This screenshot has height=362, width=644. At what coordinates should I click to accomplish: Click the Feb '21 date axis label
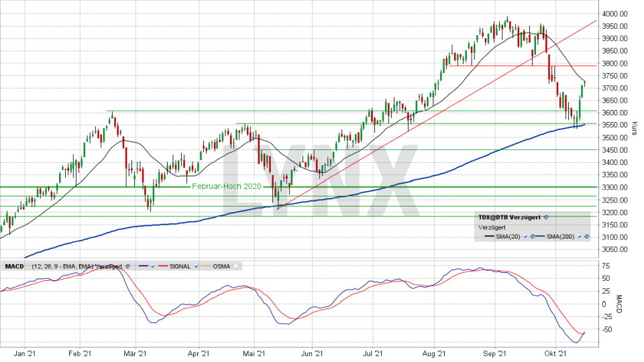click(x=80, y=353)
